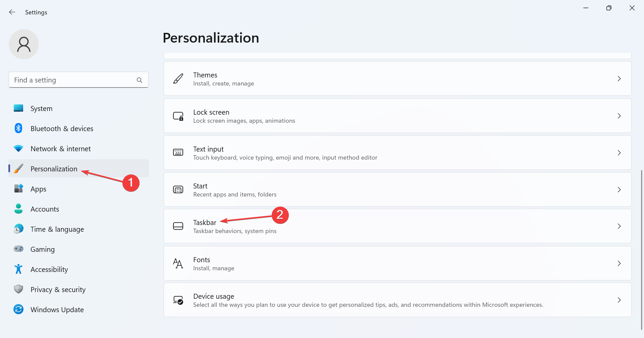Click the Bluetooth icon in sidebar
The image size is (644, 338).
pos(18,128)
